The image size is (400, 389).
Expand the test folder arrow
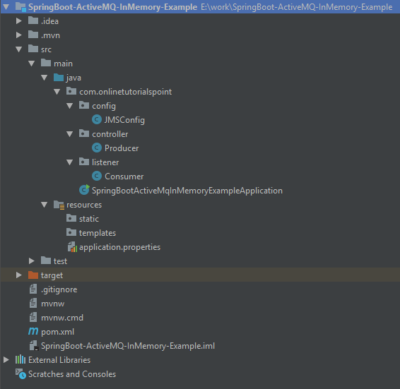point(32,261)
